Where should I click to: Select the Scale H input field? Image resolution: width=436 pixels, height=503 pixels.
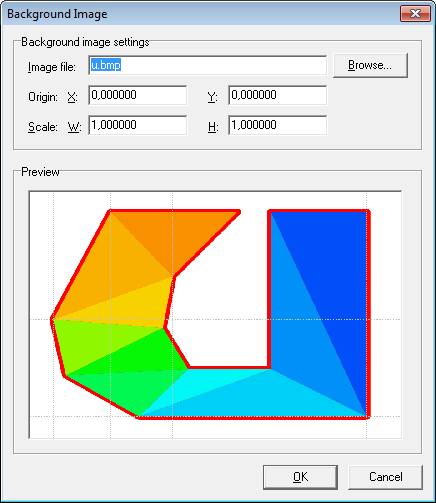[x=278, y=125]
